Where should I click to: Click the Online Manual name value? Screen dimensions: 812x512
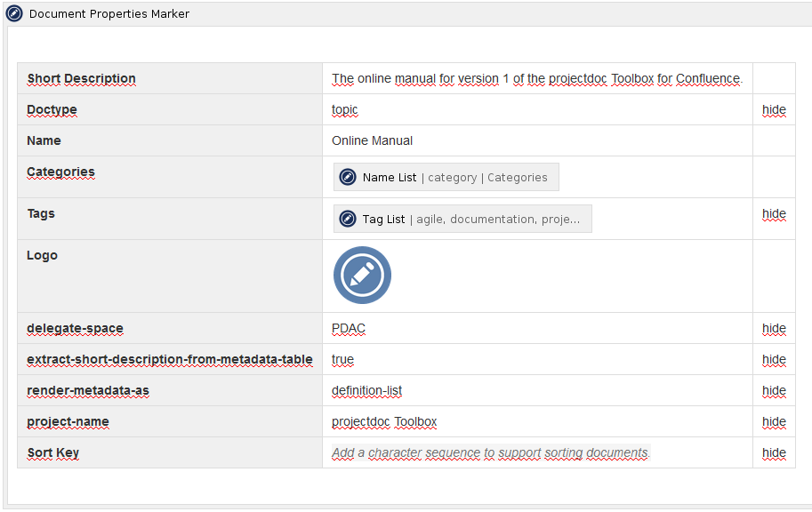click(372, 140)
